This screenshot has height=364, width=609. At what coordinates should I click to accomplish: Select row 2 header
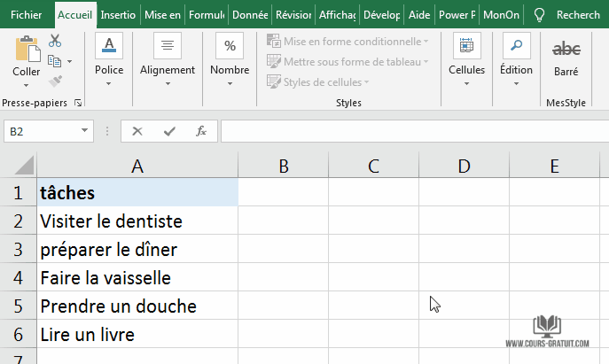click(x=19, y=221)
